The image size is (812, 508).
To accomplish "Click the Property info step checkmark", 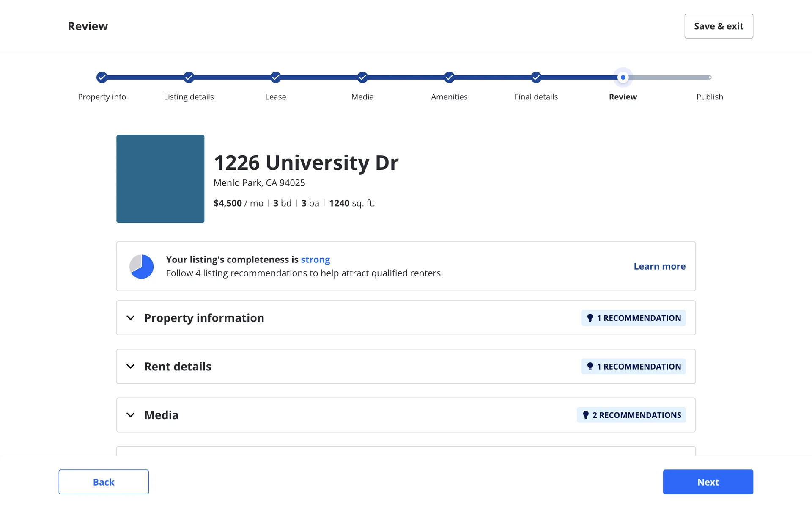I will click(101, 77).
